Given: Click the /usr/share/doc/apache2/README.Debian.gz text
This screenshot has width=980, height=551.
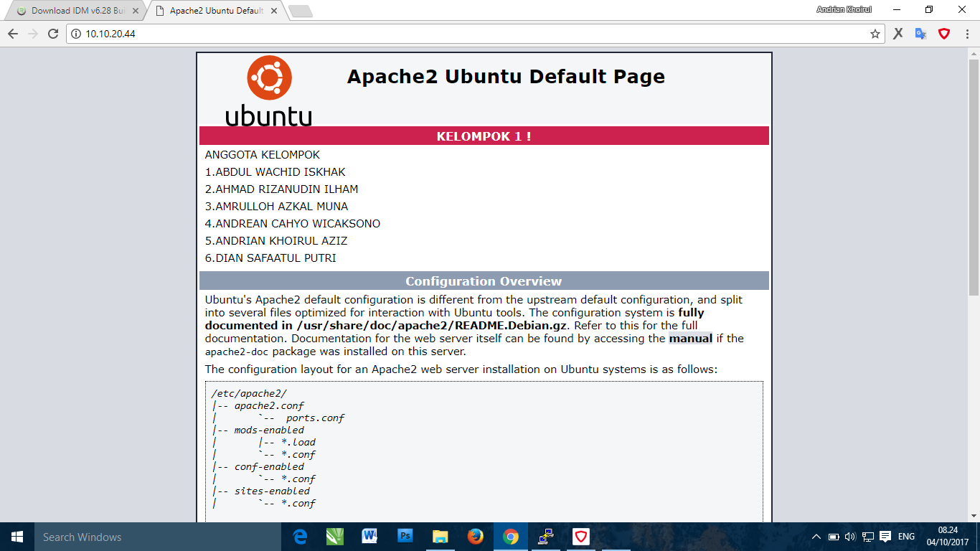Looking at the screenshot, I should (x=432, y=326).
